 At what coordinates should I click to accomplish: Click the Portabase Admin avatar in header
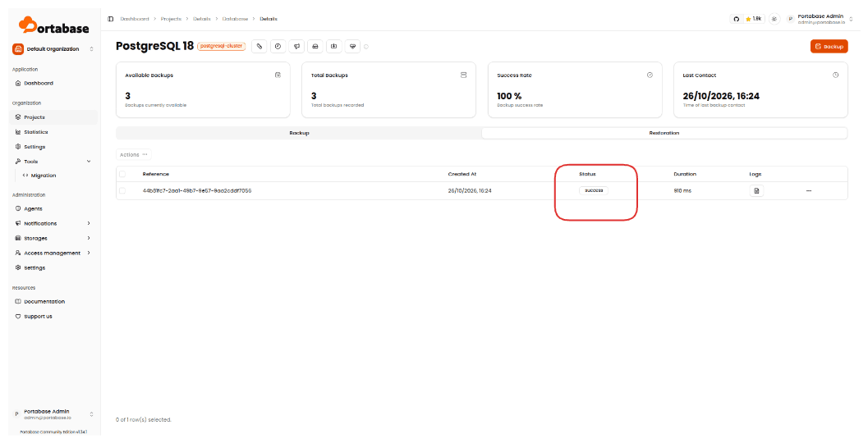(x=791, y=20)
